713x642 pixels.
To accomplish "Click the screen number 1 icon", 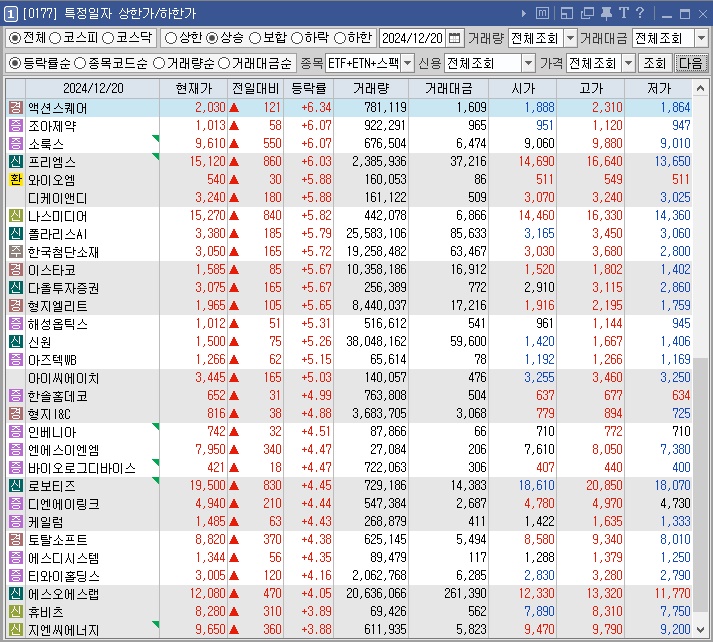I will [10, 14].
